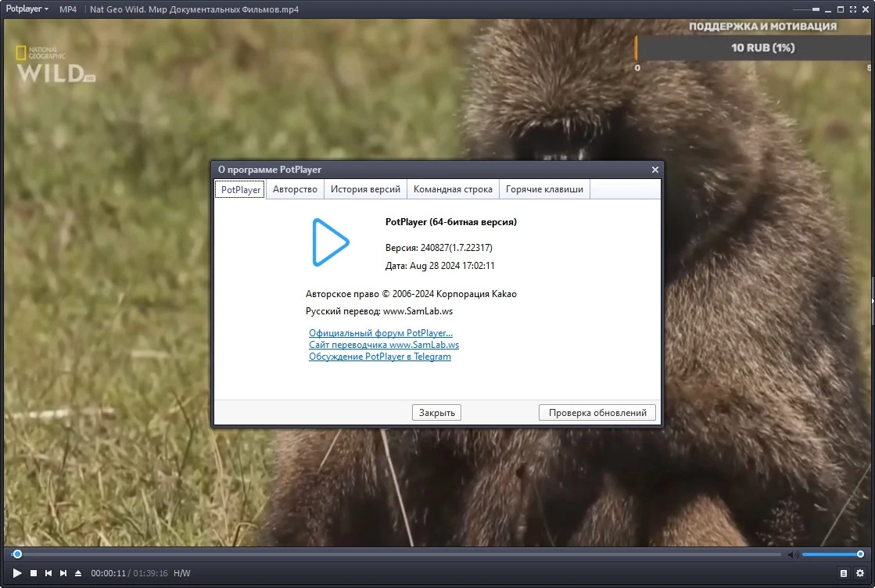This screenshot has width=875, height=588.
Task: Skip to the next file
Action: click(63, 573)
